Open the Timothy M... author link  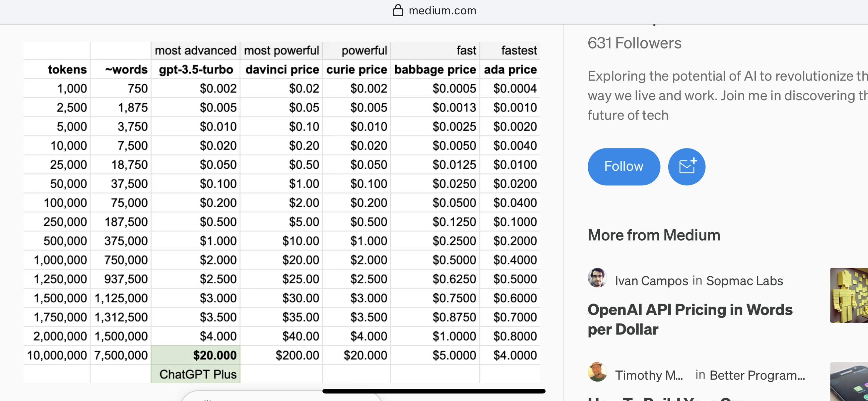click(x=649, y=375)
